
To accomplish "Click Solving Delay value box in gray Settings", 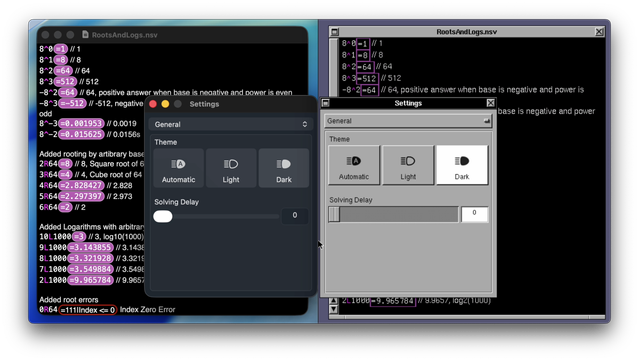I will coord(474,214).
